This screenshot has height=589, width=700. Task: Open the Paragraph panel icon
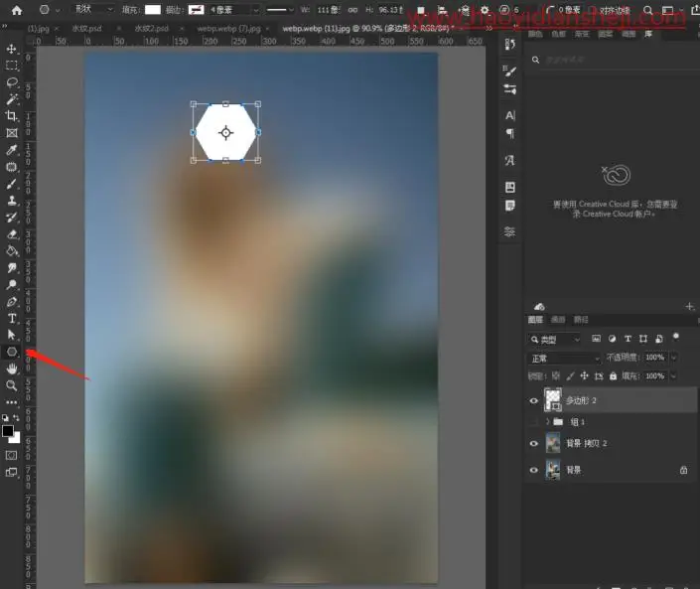(x=509, y=133)
